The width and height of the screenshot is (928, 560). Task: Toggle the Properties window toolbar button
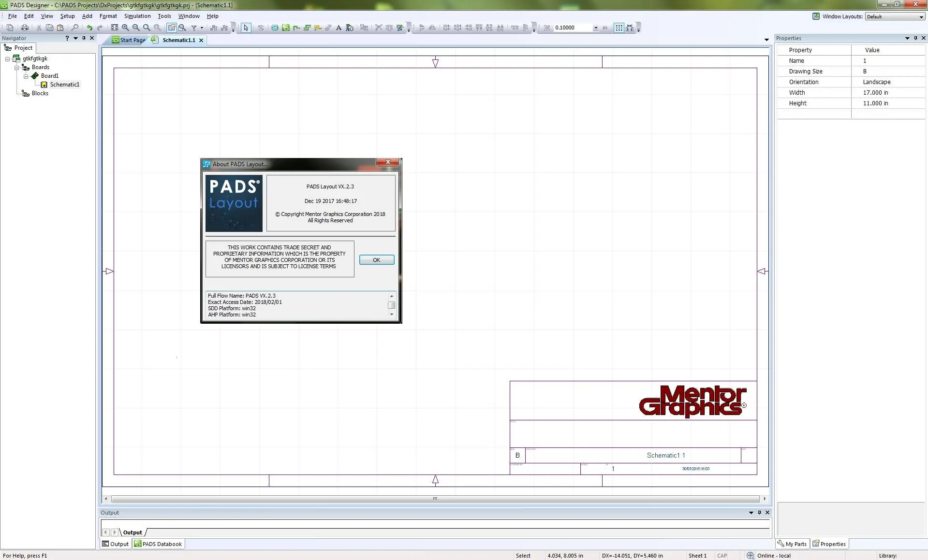pos(172,28)
